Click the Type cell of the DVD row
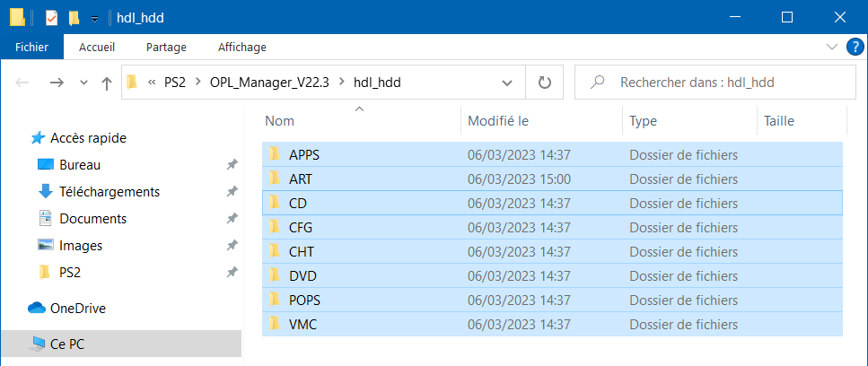Viewport: 868px width, 366px height. point(683,275)
